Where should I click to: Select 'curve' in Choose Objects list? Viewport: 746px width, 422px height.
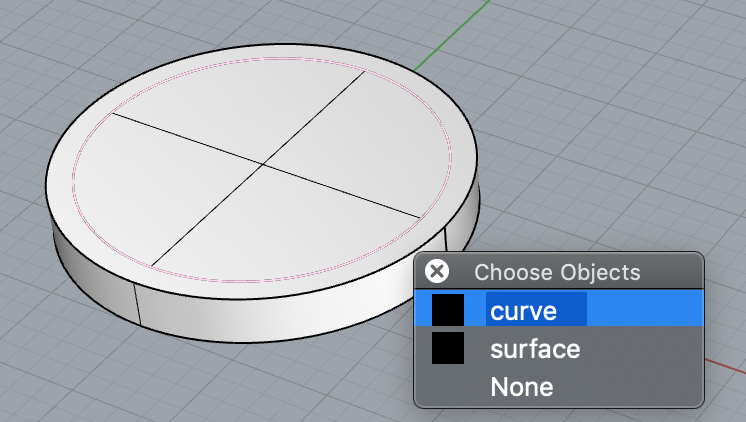[559, 309]
